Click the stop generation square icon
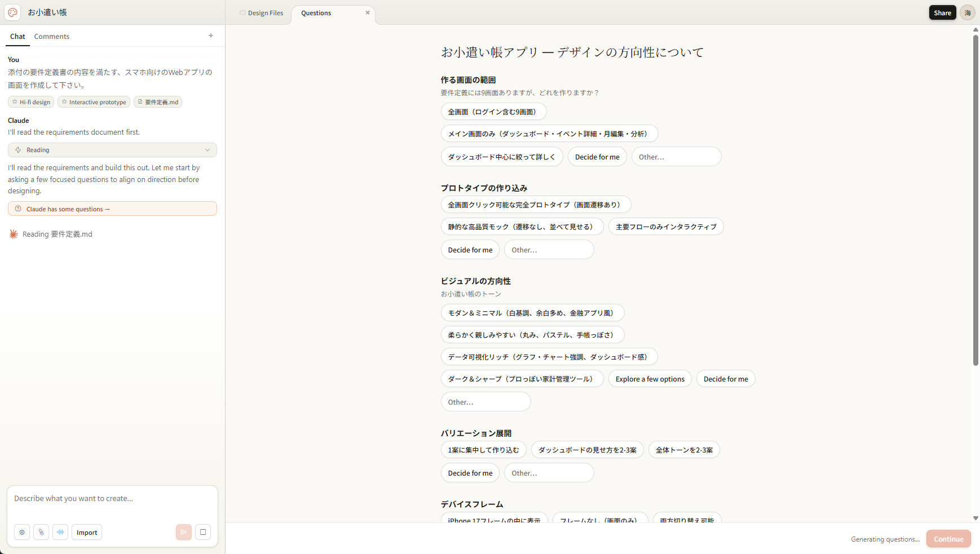Viewport: 980px width, 554px height. [203, 532]
